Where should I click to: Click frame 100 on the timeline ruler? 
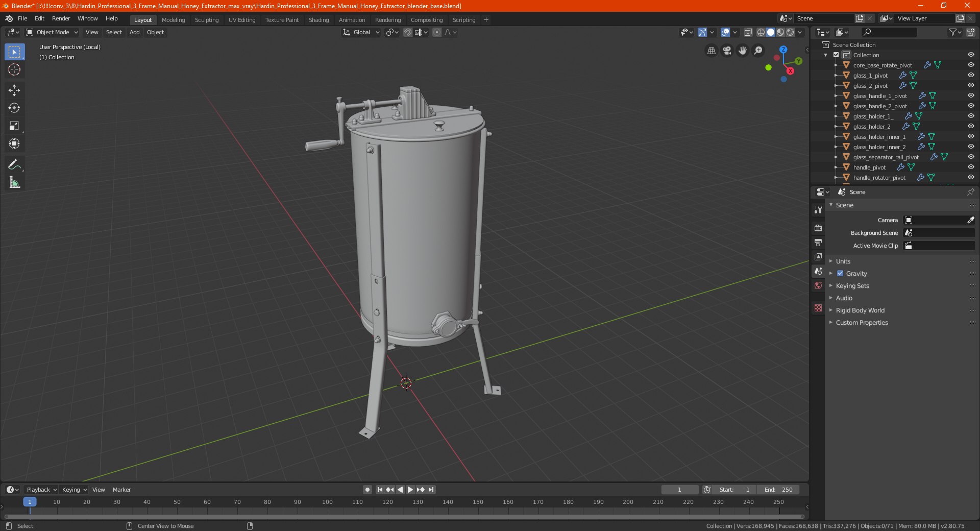tap(327, 502)
